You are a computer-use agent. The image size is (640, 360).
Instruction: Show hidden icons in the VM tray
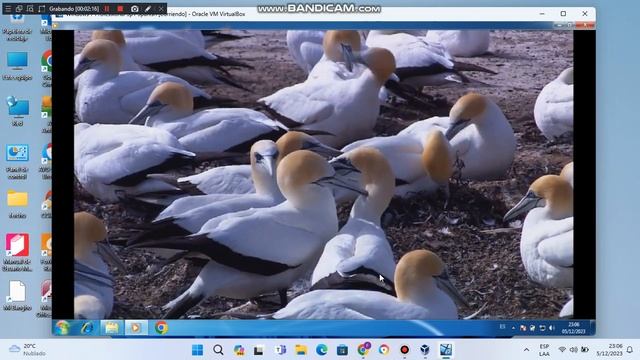[x=513, y=328]
